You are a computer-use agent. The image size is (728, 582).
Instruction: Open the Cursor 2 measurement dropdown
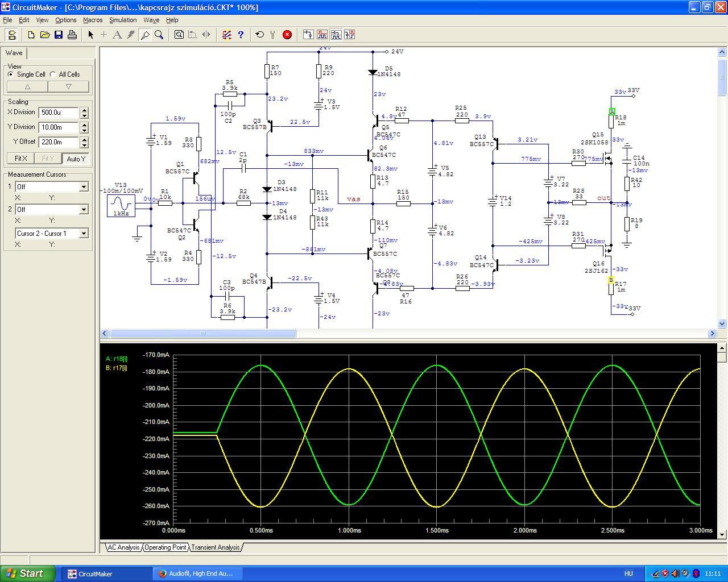click(x=84, y=210)
